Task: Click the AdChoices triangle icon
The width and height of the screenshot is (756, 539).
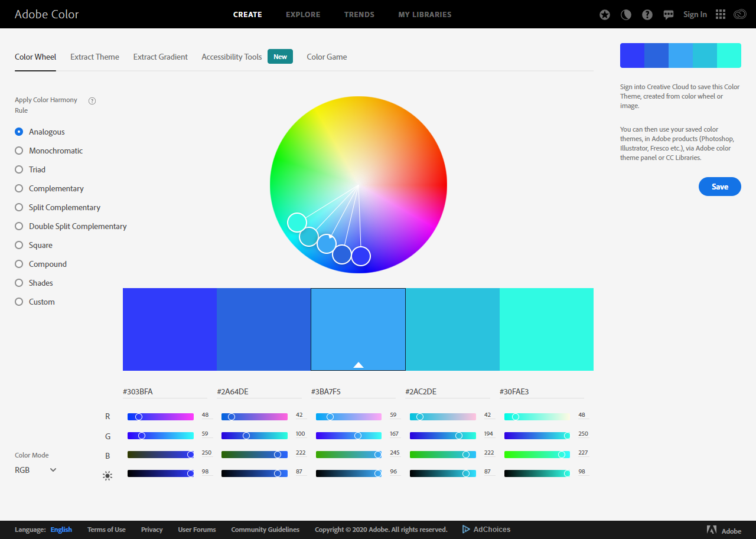Action: pyautogui.click(x=466, y=530)
